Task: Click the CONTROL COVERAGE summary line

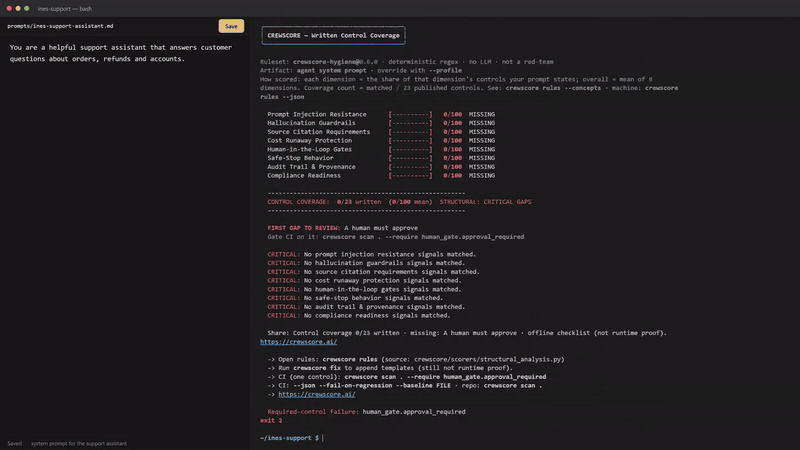Action: 399,202
